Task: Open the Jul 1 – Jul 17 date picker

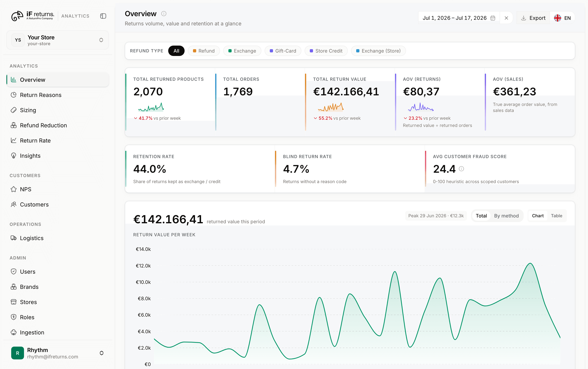Action: click(459, 18)
